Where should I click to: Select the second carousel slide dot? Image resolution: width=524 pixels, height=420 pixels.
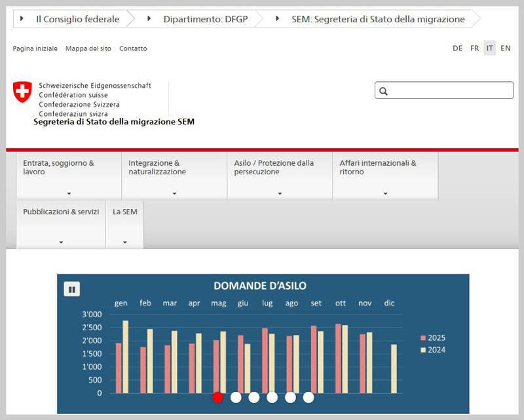(236, 397)
